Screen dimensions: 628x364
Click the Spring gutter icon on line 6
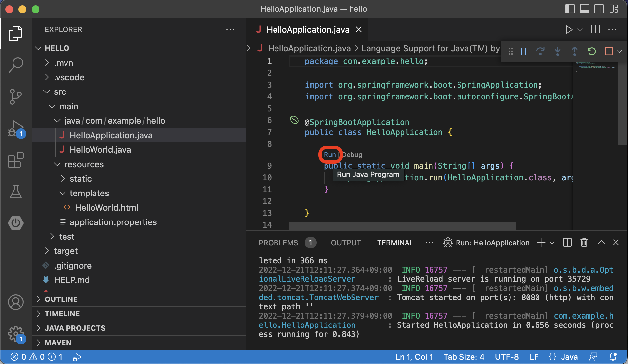(x=294, y=120)
